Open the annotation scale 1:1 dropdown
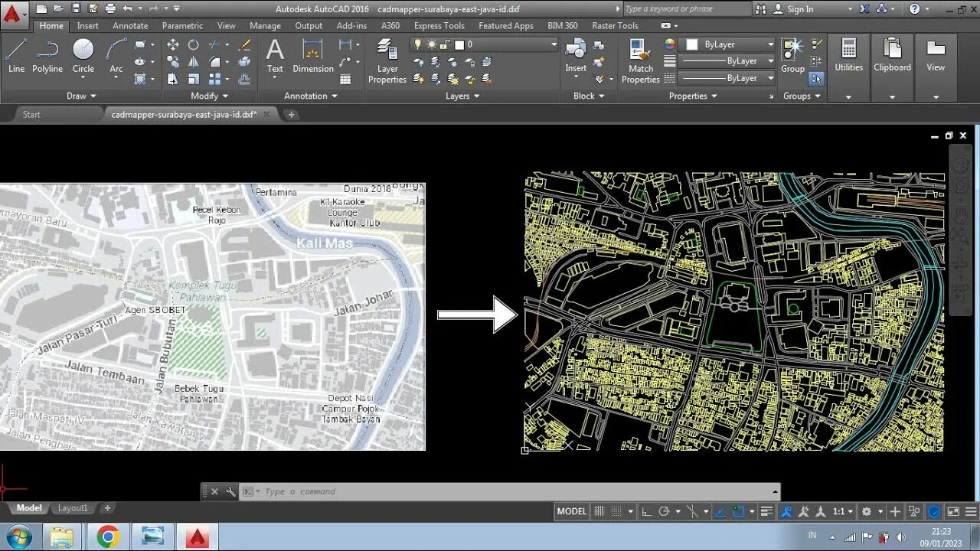The image size is (980, 551). [x=843, y=511]
